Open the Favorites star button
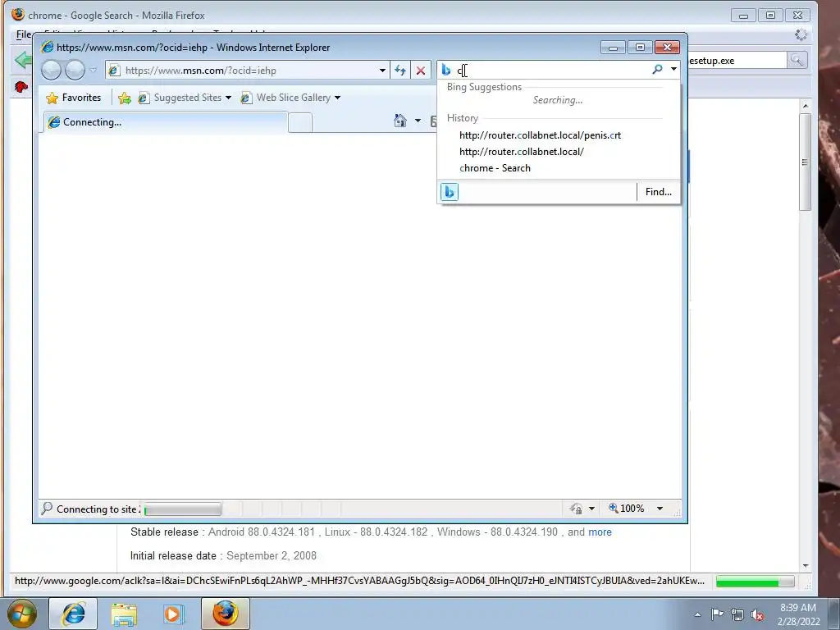The height and width of the screenshot is (630, 840). 74,98
